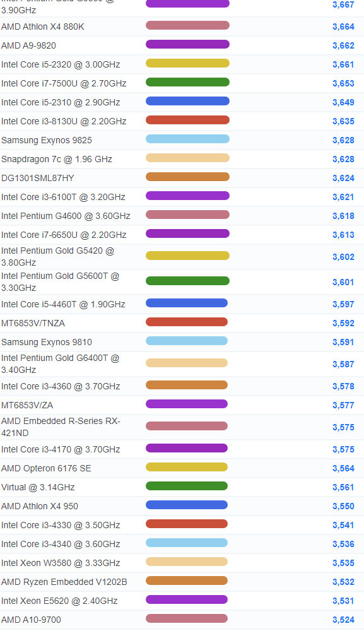The width and height of the screenshot is (364, 631).
Task: Open Intel Core i7-7500U @ 2.70GHz
Action: click(64, 83)
